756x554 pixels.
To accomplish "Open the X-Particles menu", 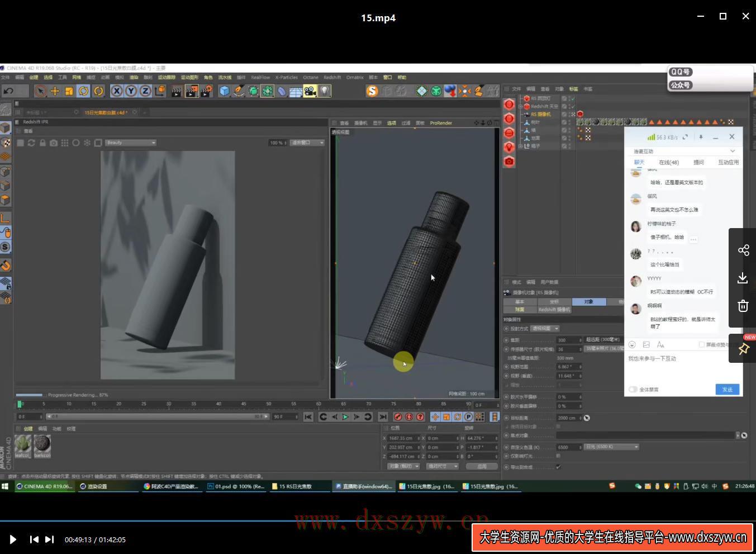I will click(x=287, y=78).
